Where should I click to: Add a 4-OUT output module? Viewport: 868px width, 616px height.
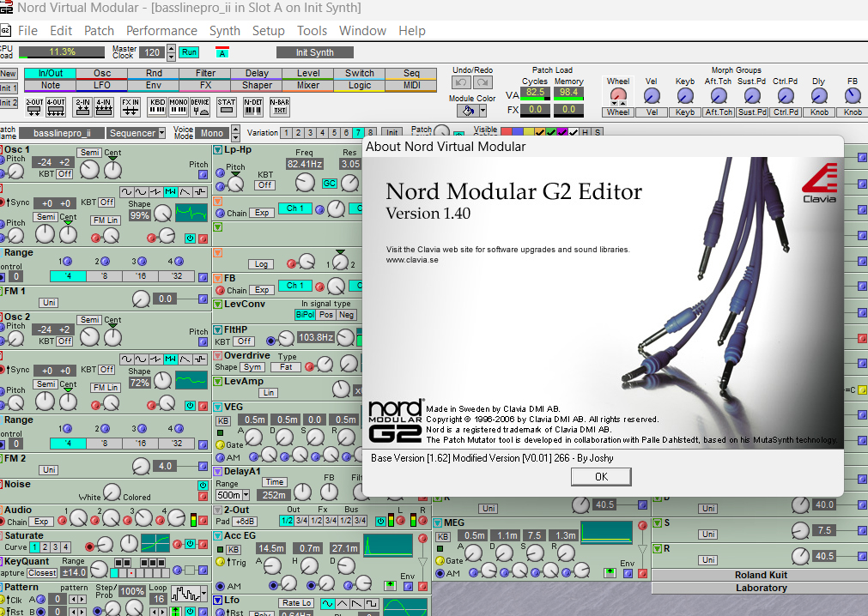56,107
